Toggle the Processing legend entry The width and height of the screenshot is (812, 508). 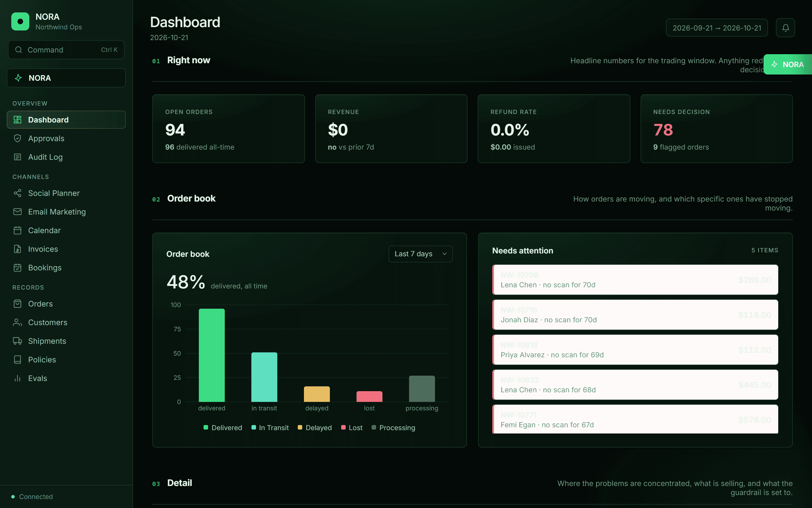tap(393, 428)
